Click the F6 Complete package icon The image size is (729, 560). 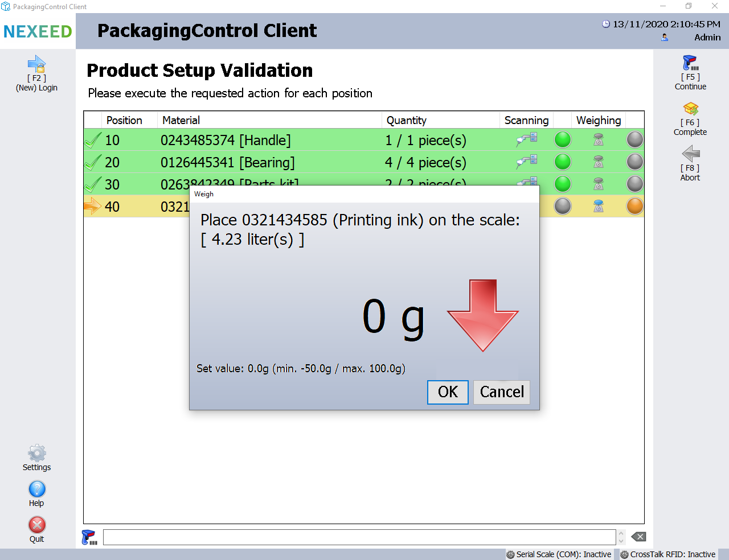(x=690, y=109)
